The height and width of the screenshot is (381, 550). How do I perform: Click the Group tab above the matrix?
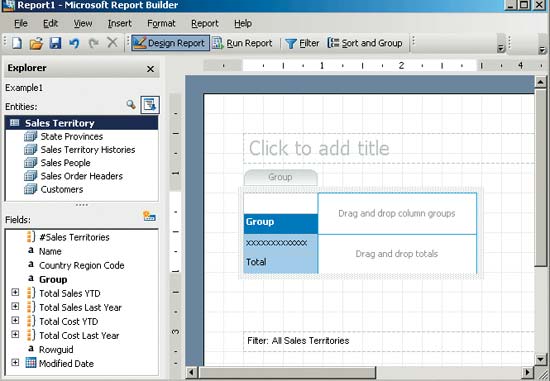coord(281,177)
